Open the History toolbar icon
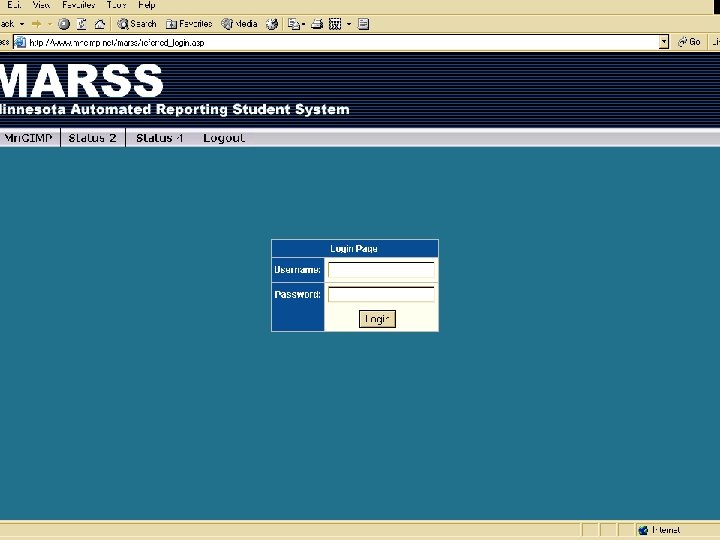Viewport: 720px width, 540px height. [272, 24]
